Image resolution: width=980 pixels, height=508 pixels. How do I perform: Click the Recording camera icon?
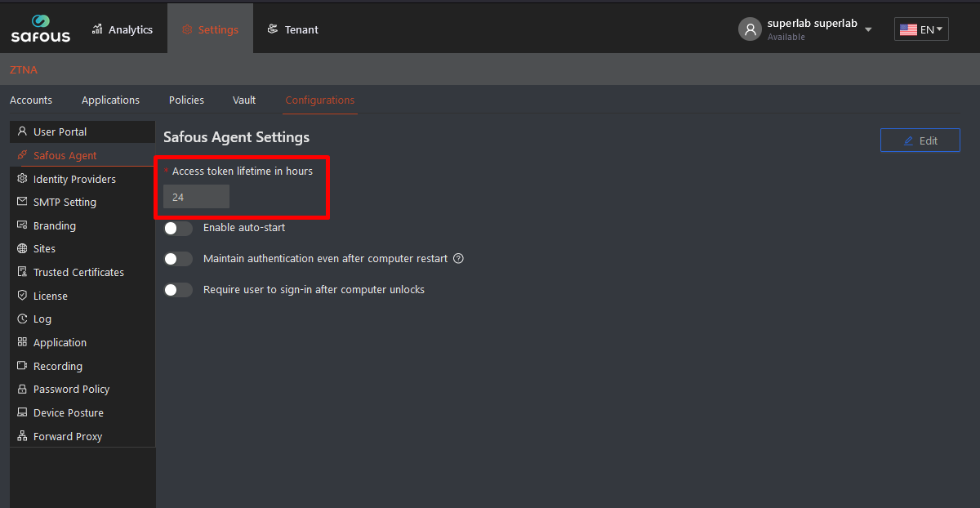(22, 366)
